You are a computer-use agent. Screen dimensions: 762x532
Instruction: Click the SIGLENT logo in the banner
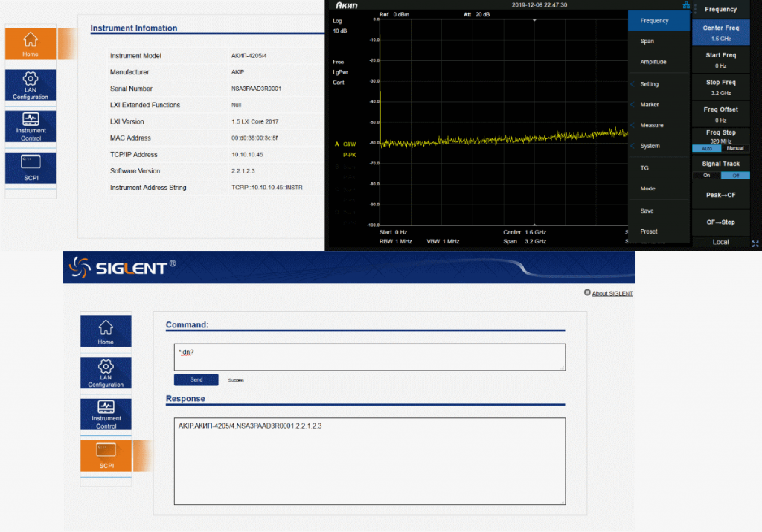click(x=123, y=267)
